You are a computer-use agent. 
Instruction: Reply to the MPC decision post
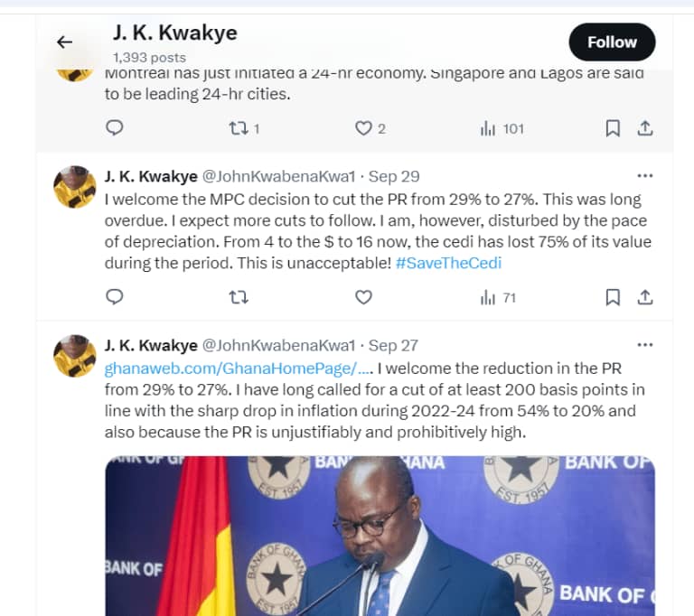(115, 296)
